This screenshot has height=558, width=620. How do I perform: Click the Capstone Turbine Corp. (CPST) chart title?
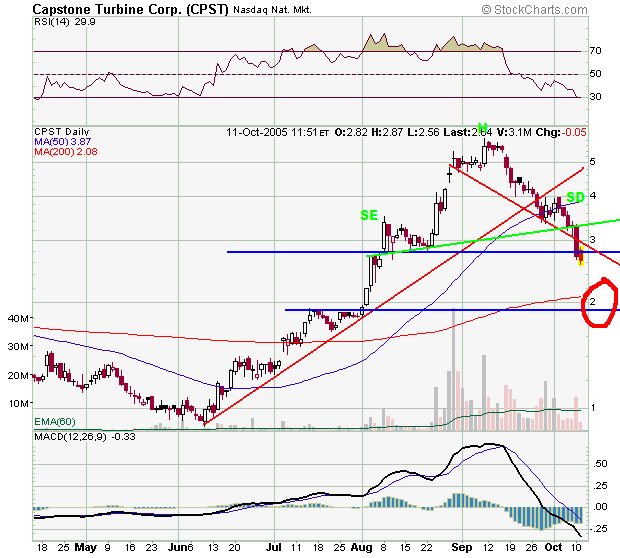[130, 9]
